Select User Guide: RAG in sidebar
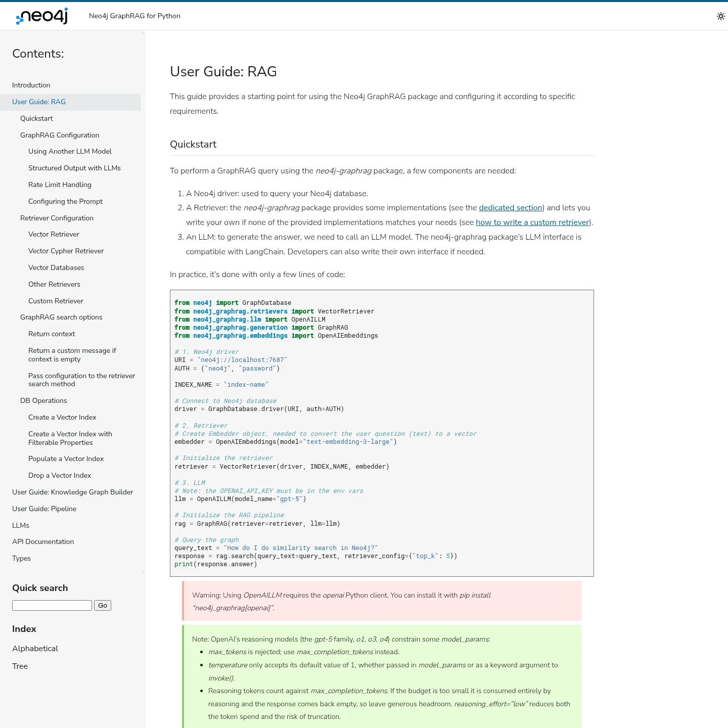The image size is (728, 728). tap(39, 102)
